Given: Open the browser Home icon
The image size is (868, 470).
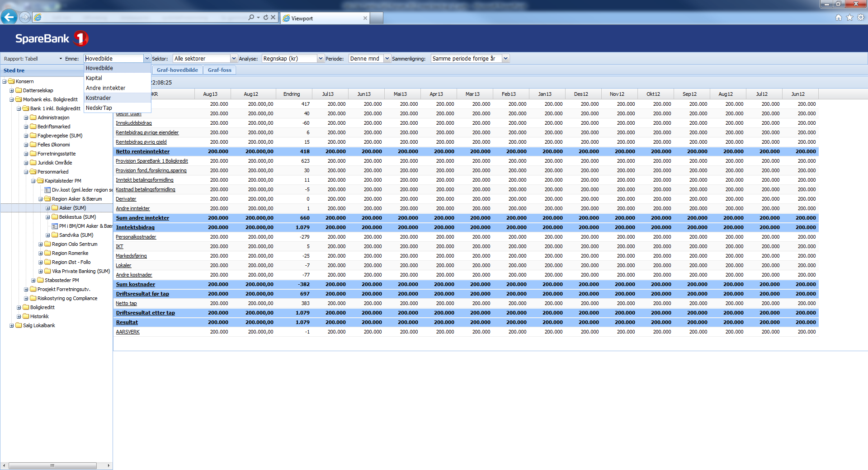Looking at the screenshot, I should coord(839,17).
